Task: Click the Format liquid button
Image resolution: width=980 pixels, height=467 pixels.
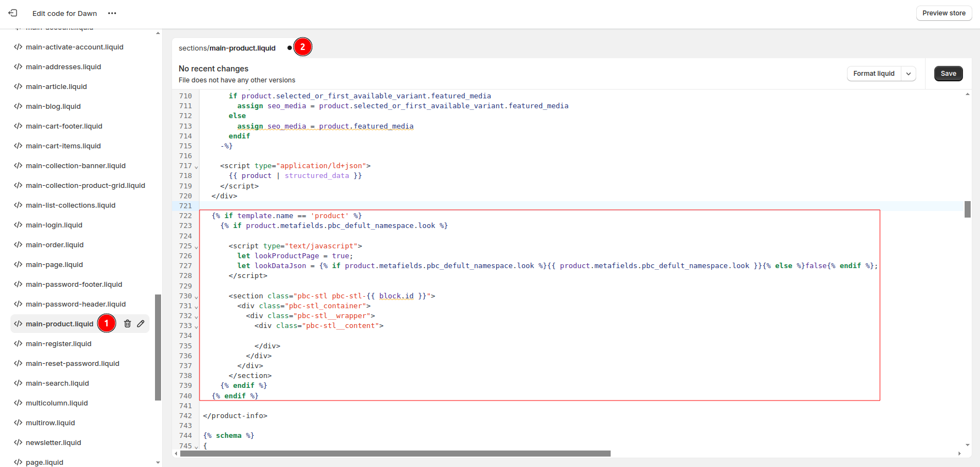Action: pyautogui.click(x=874, y=74)
